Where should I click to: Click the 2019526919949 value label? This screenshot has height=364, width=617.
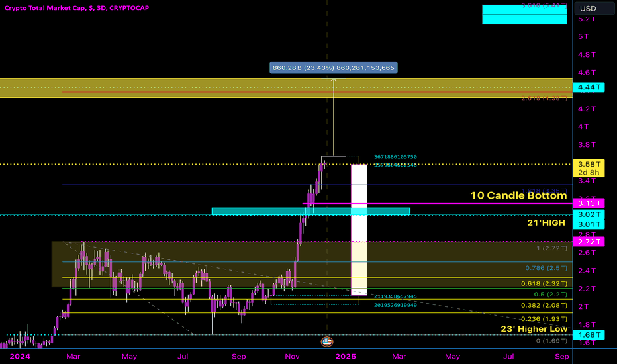[395, 305]
